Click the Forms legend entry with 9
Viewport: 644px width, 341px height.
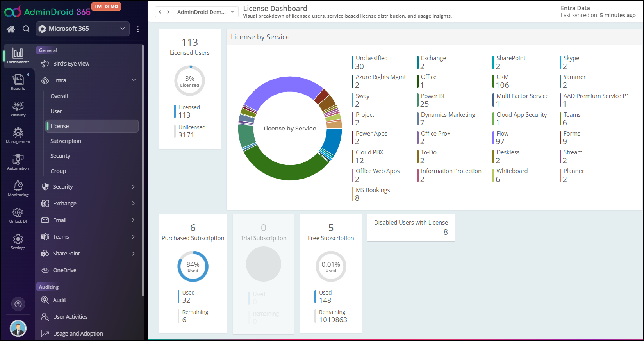coord(570,137)
